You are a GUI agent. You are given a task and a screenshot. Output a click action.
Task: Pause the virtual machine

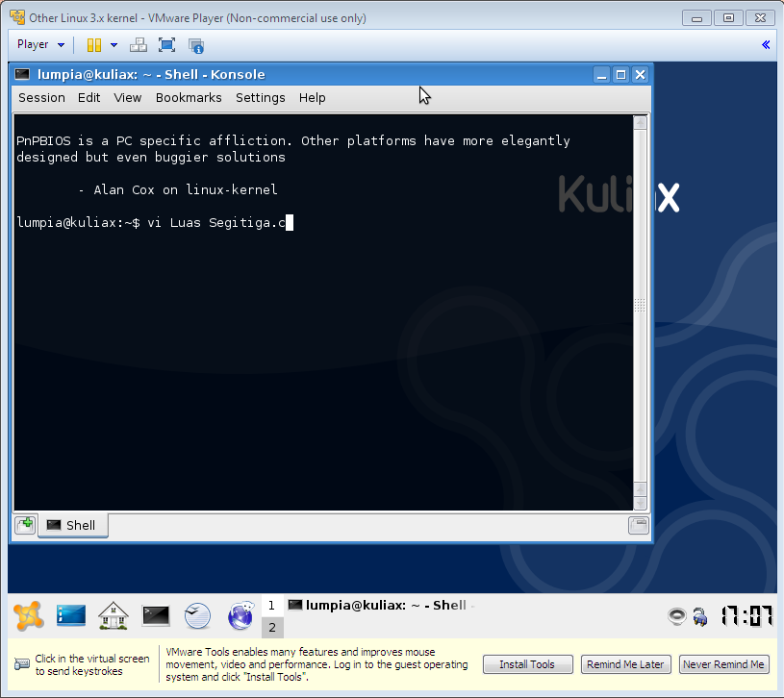pos(94,45)
